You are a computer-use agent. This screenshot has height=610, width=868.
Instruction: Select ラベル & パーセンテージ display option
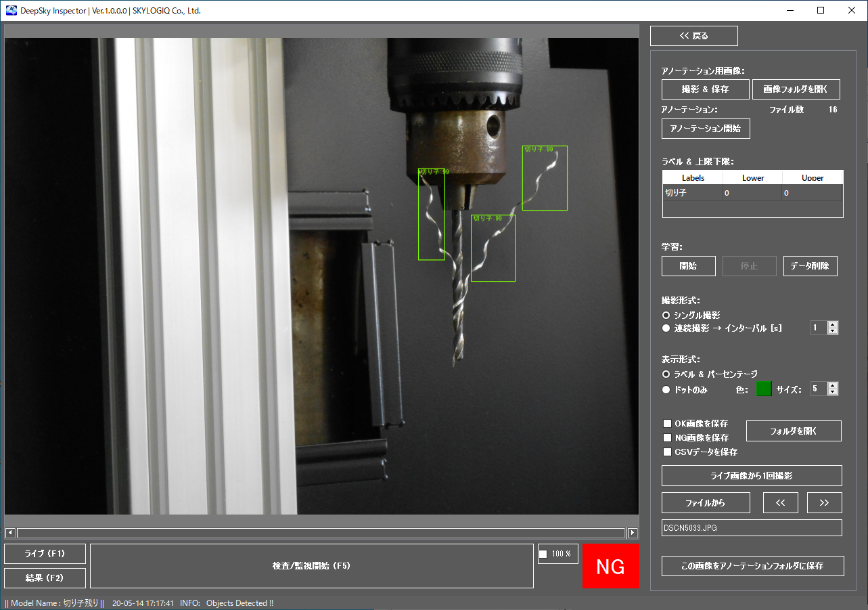pyautogui.click(x=666, y=374)
